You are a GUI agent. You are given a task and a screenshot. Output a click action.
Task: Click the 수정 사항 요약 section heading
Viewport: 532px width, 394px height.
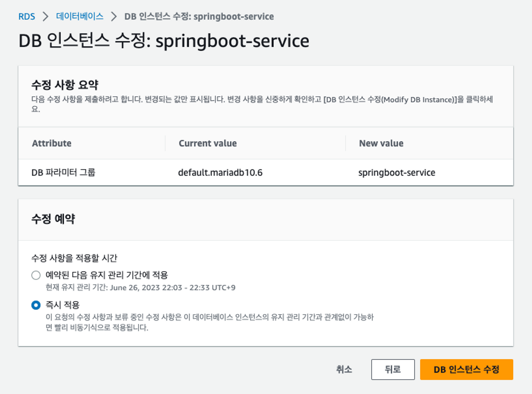pyautogui.click(x=65, y=85)
